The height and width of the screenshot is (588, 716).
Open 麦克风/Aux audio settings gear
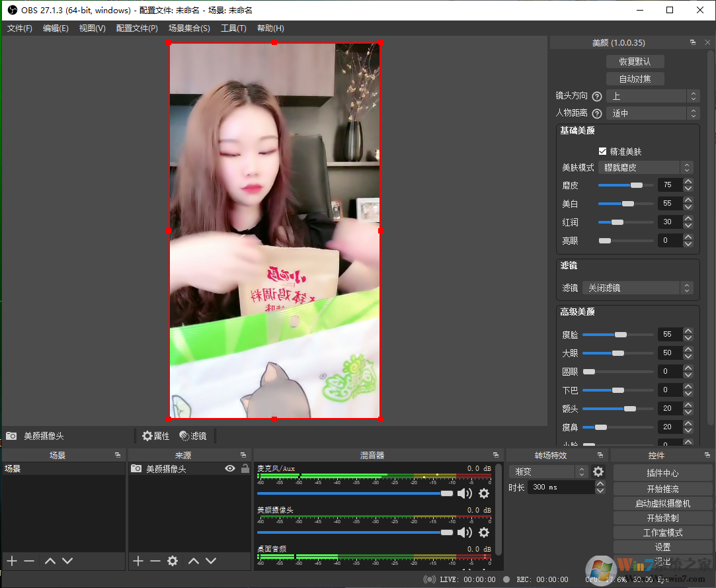click(484, 493)
